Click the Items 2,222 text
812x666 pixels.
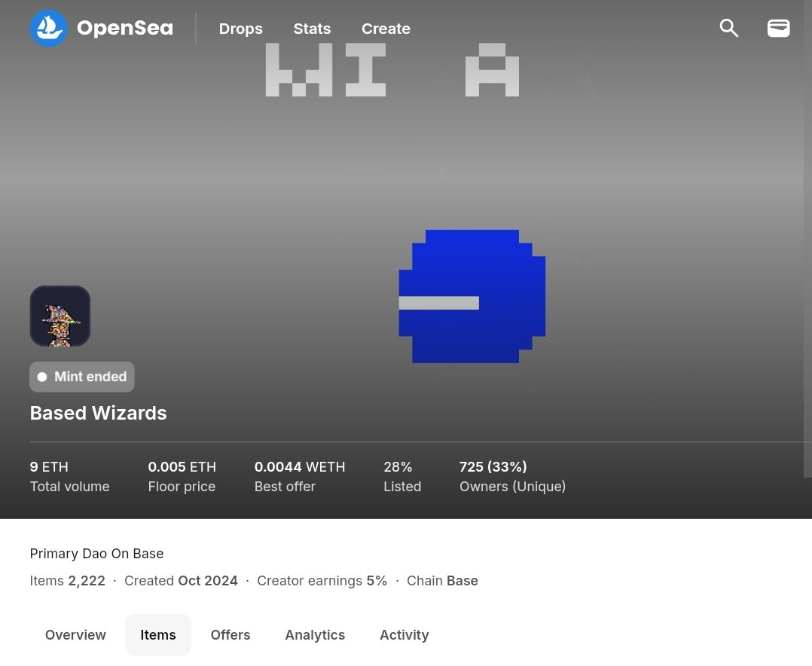[x=67, y=581]
